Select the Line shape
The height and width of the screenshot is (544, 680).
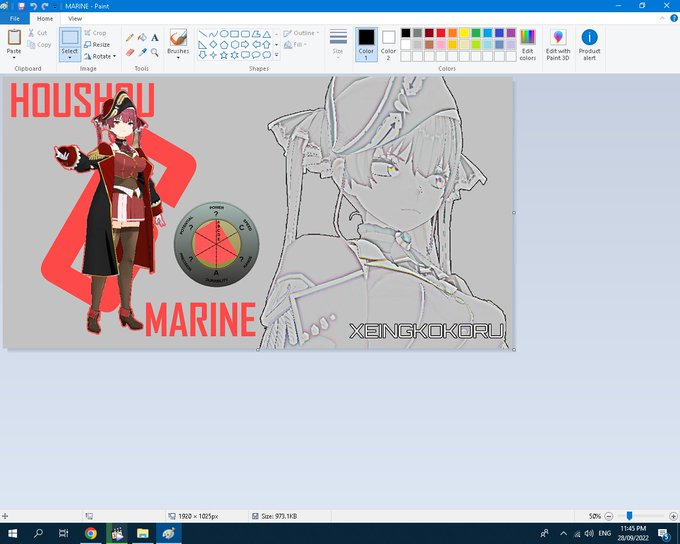click(203, 34)
